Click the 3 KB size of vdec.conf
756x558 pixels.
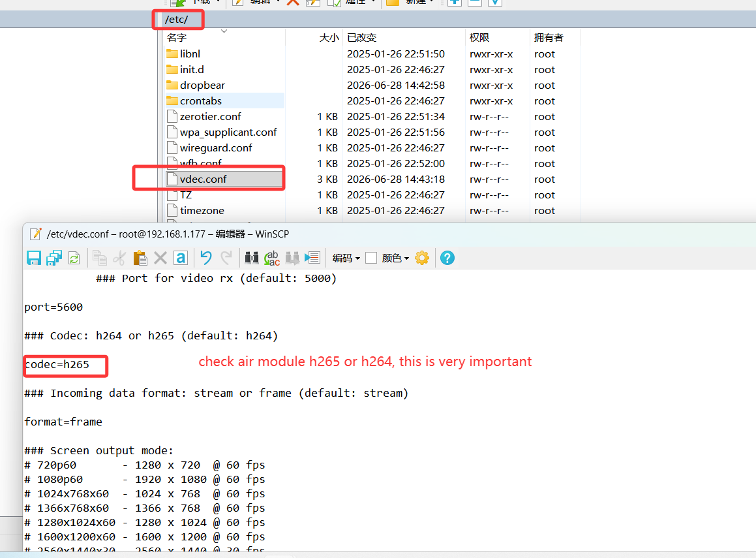pyautogui.click(x=327, y=179)
